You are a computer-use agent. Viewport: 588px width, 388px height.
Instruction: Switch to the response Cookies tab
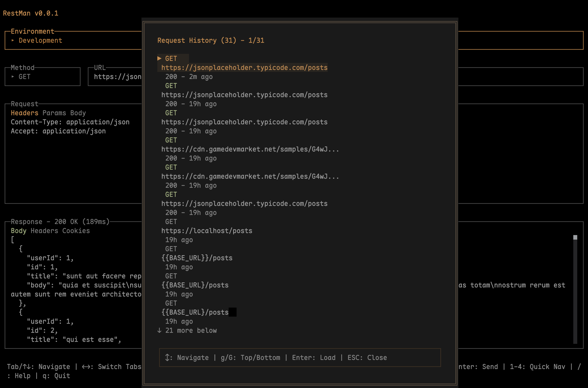(x=76, y=231)
